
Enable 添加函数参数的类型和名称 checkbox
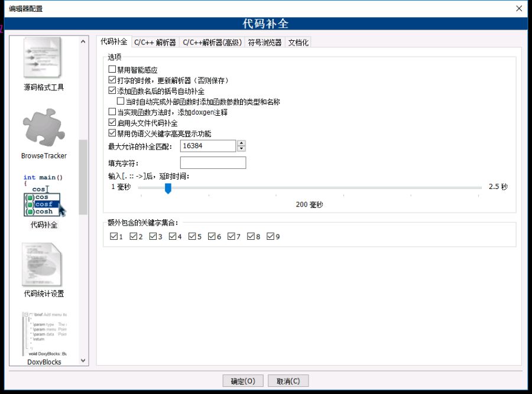tap(121, 101)
